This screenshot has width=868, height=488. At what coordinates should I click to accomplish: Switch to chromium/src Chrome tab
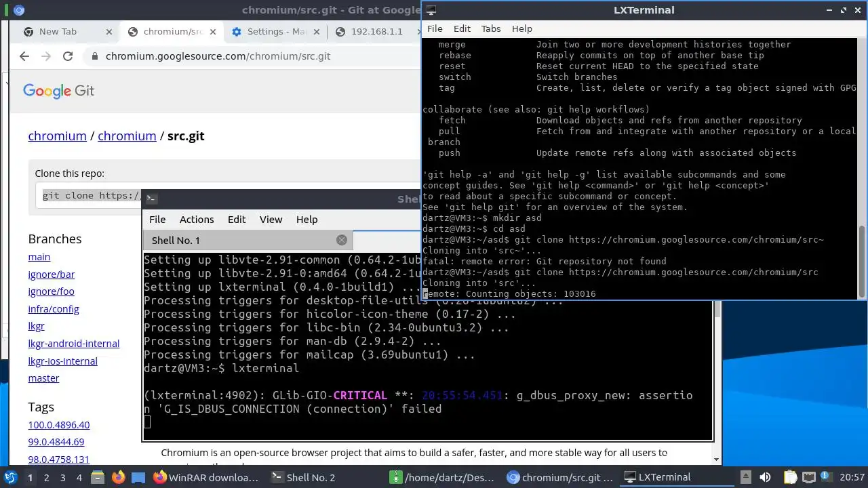click(x=172, y=32)
